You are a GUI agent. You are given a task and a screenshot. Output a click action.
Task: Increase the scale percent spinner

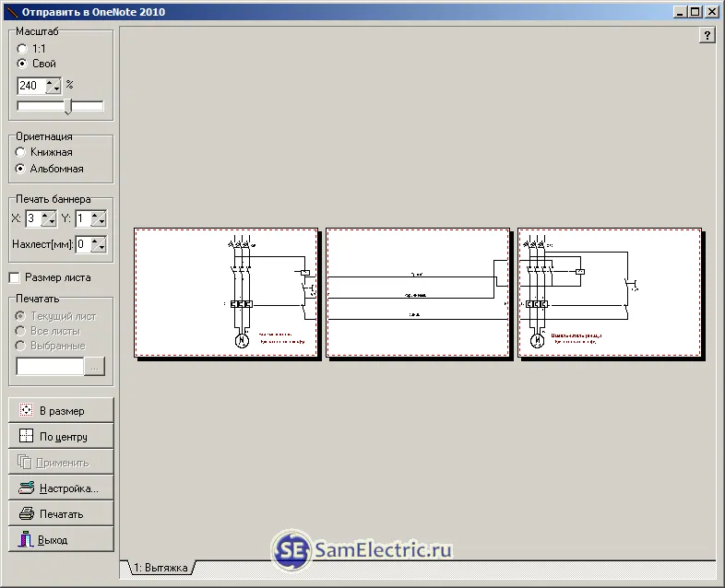point(50,82)
